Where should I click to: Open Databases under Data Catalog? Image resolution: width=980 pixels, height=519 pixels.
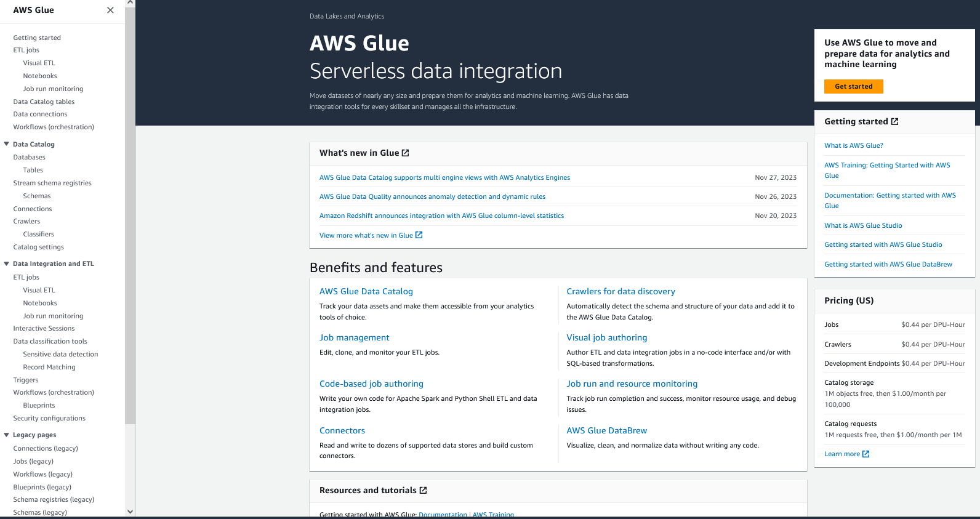pos(29,157)
